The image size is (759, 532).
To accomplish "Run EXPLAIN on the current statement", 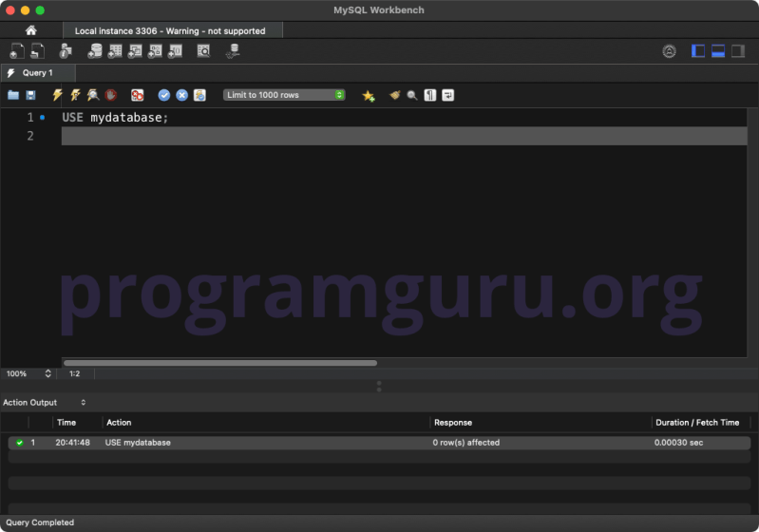I will click(93, 95).
